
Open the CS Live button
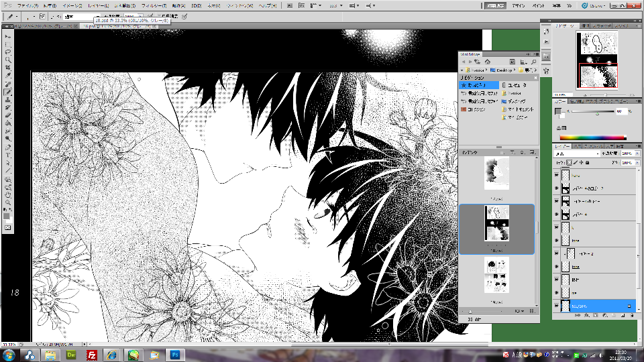tap(594, 6)
